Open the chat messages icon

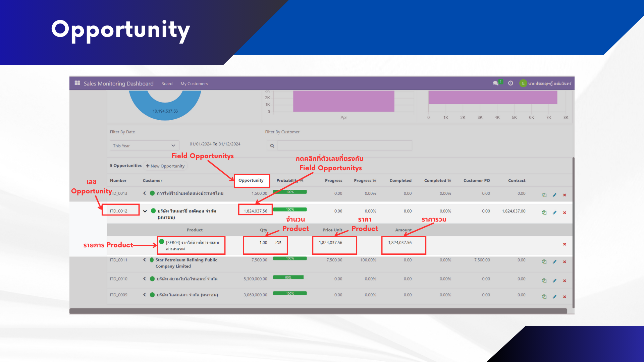pos(495,83)
